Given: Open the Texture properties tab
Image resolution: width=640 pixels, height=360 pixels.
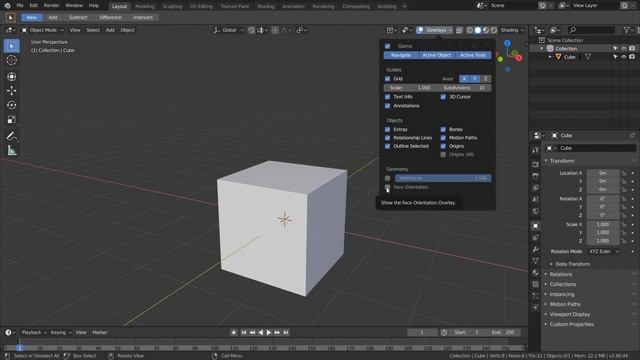Looking at the screenshot, I should point(535,284).
